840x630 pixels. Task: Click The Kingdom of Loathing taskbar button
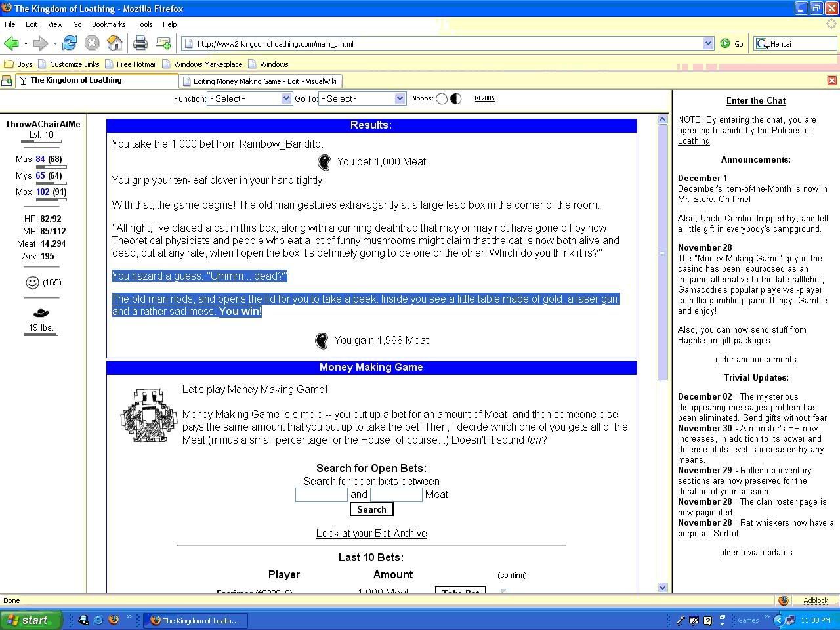pyautogui.click(x=196, y=620)
